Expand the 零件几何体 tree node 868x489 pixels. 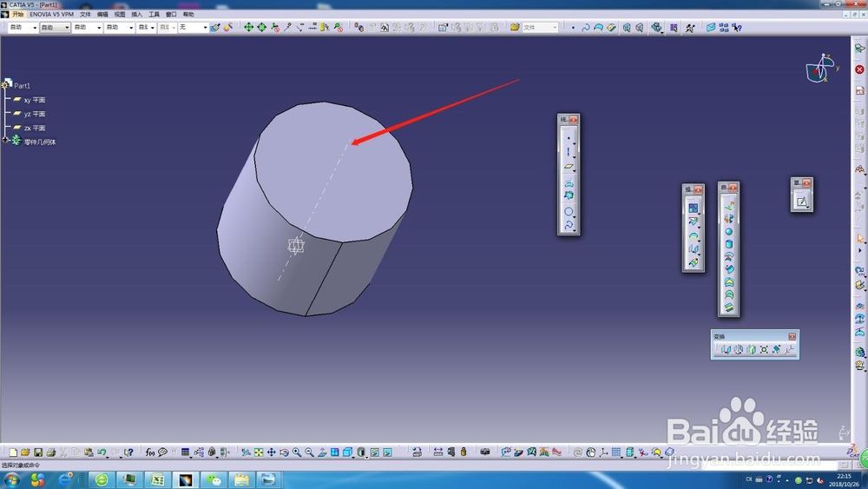point(5,140)
